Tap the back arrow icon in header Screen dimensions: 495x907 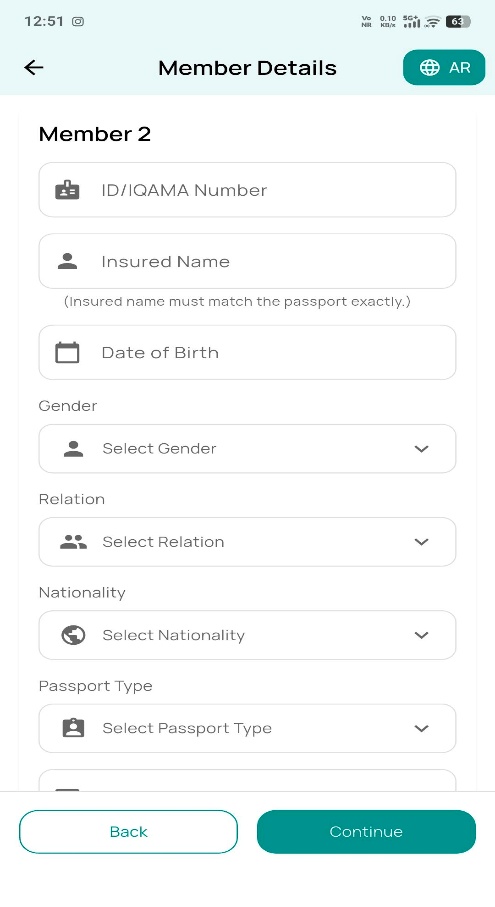pos(34,68)
